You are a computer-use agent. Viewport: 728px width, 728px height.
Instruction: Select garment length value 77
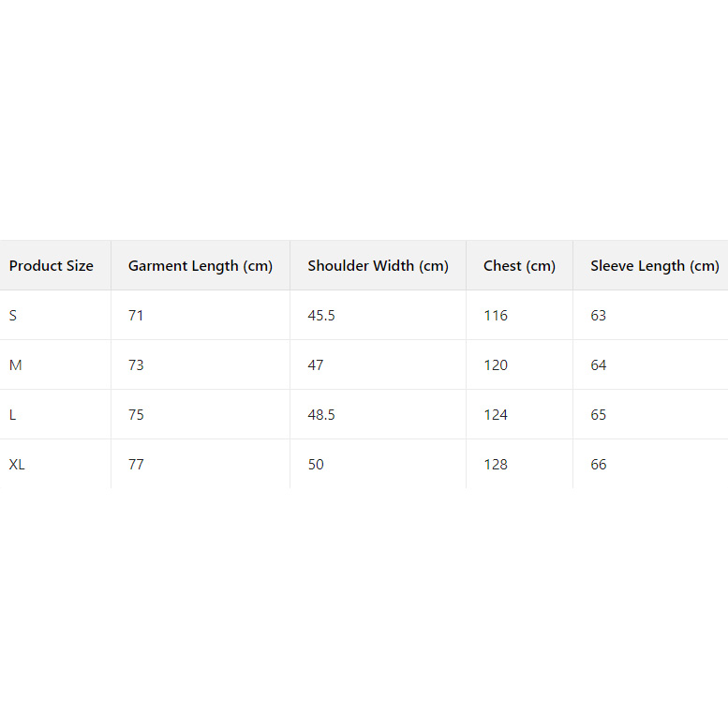(x=136, y=465)
